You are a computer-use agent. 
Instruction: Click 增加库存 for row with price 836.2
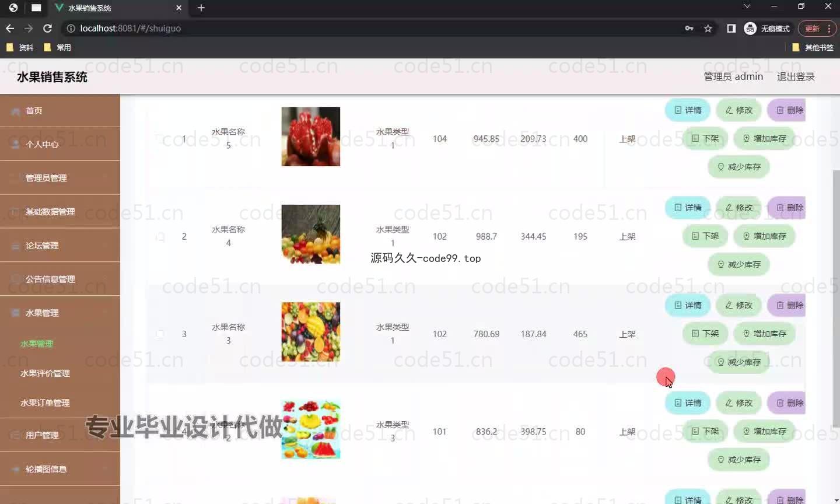(x=764, y=431)
